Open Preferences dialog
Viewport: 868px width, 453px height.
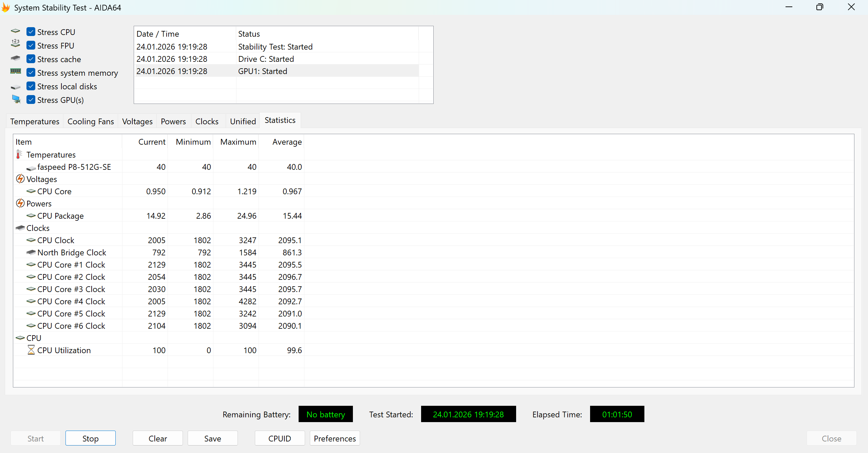(335, 438)
